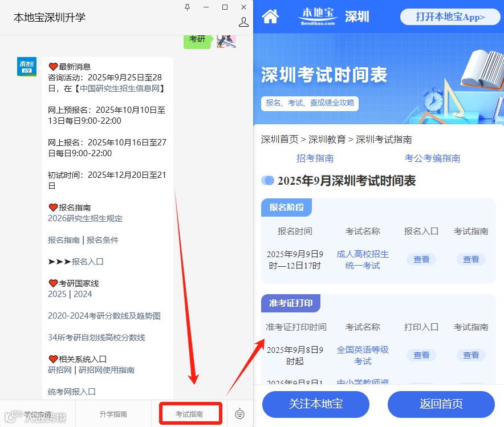Open the account profile person icon
504x427 pixels.
pos(243,22)
